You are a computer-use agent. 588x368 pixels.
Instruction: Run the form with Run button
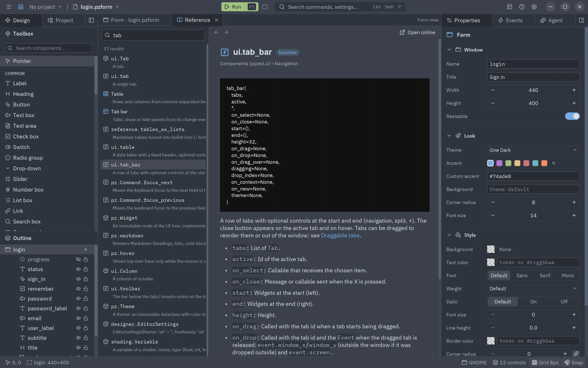point(239,7)
